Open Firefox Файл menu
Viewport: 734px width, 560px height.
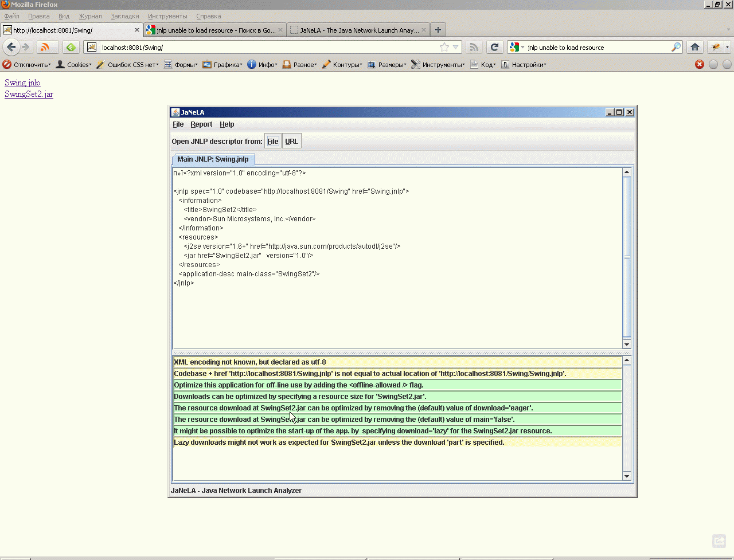tap(11, 16)
